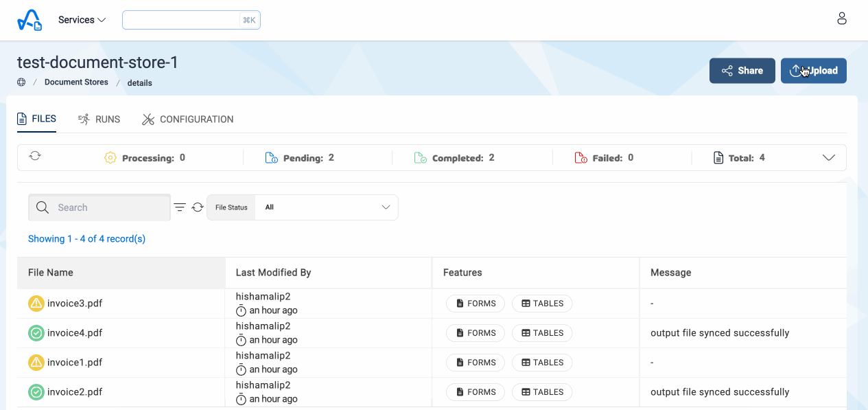Click the Failed file icon

580,158
